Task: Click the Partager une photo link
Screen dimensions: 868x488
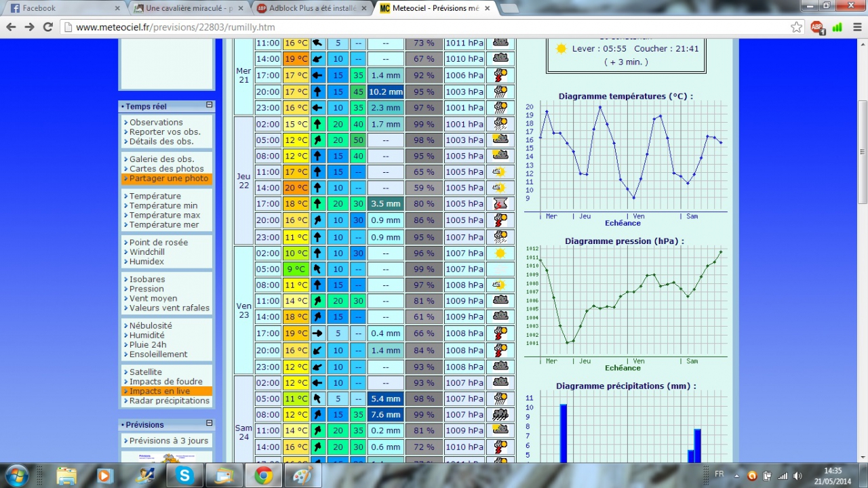Action: click(x=169, y=178)
